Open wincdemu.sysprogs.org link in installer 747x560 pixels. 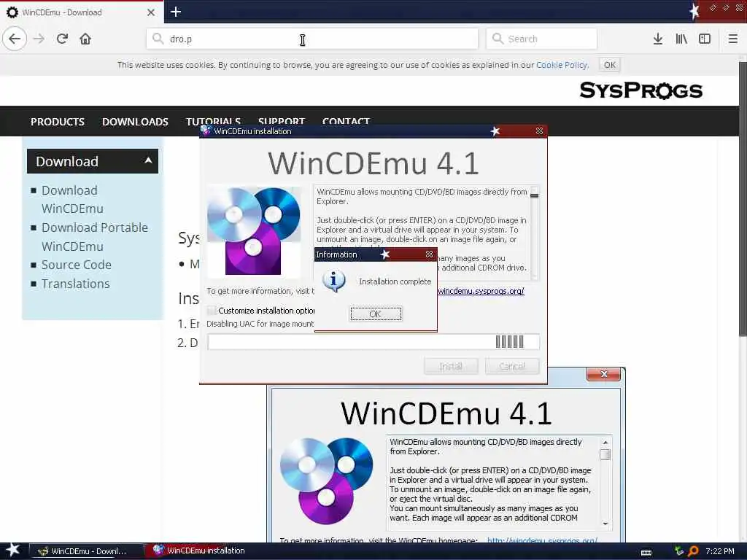click(x=481, y=291)
